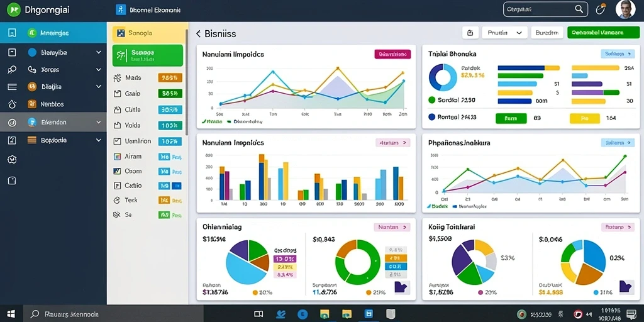Open the notification icon beside the profile avatar
Screen dimensions: 644x322
[601, 9]
